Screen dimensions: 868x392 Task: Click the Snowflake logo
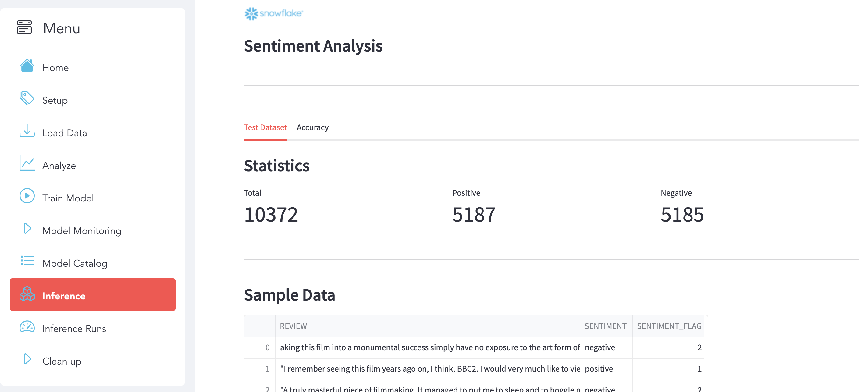tap(274, 14)
